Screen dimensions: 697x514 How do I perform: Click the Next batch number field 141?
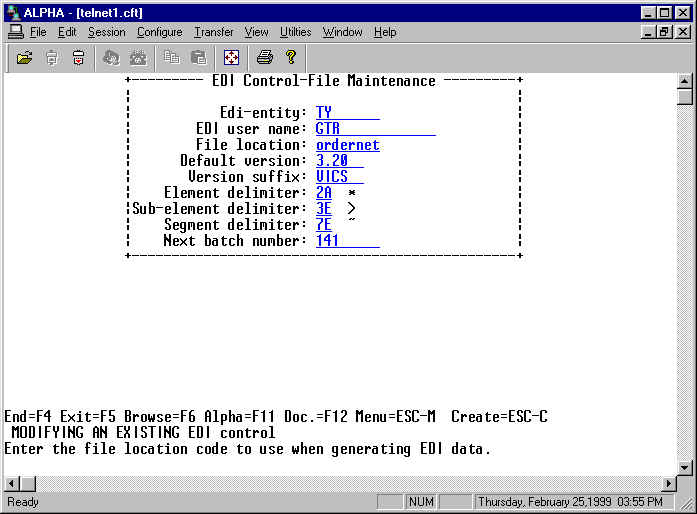pyautogui.click(x=328, y=241)
